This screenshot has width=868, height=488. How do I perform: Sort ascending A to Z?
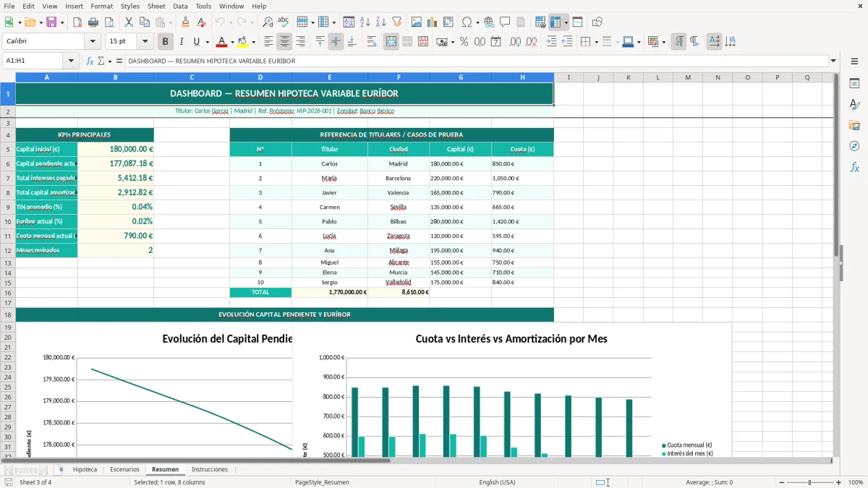click(365, 22)
